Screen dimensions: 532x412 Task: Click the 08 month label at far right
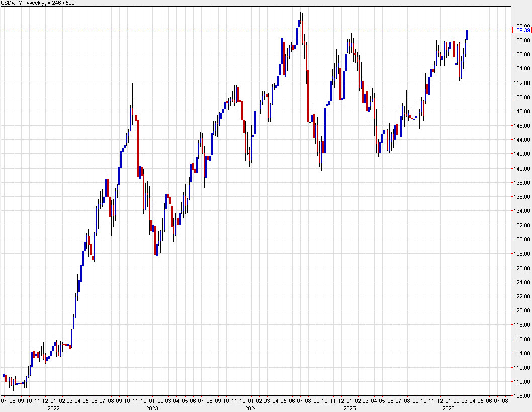click(x=505, y=402)
